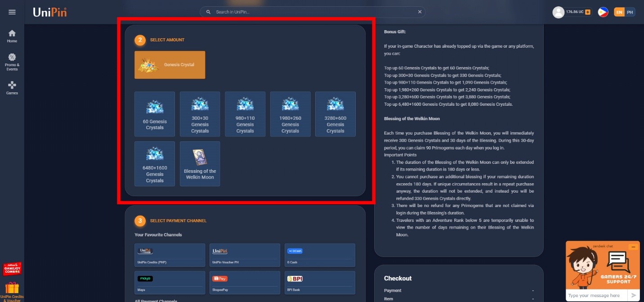Go to Home in sidebar
Screen dimensions: 644x302
(x=12, y=36)
